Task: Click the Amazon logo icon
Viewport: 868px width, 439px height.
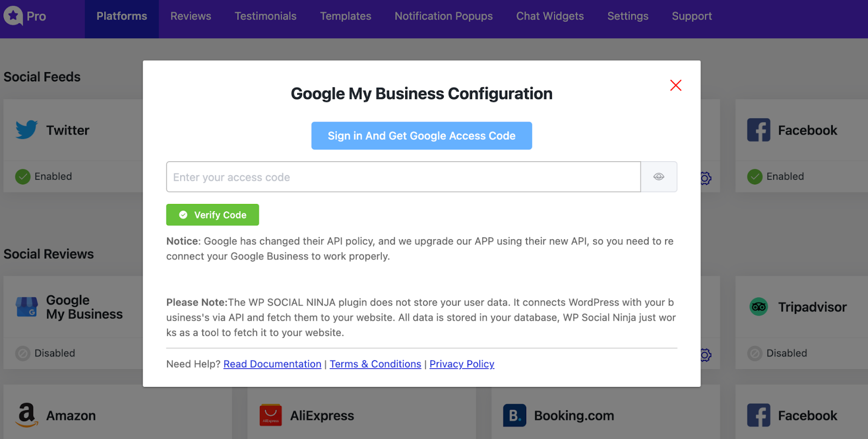Action: click(x=27, y=415)
